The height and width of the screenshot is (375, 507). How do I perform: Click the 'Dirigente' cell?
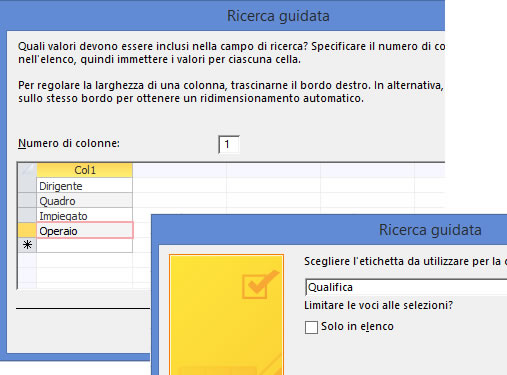point(85,185)
